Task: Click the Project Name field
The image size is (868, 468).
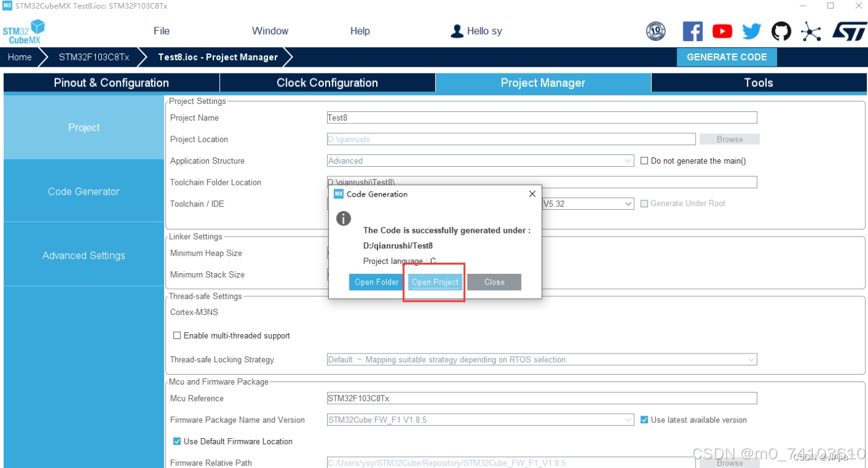Action: tap(542, 118)
